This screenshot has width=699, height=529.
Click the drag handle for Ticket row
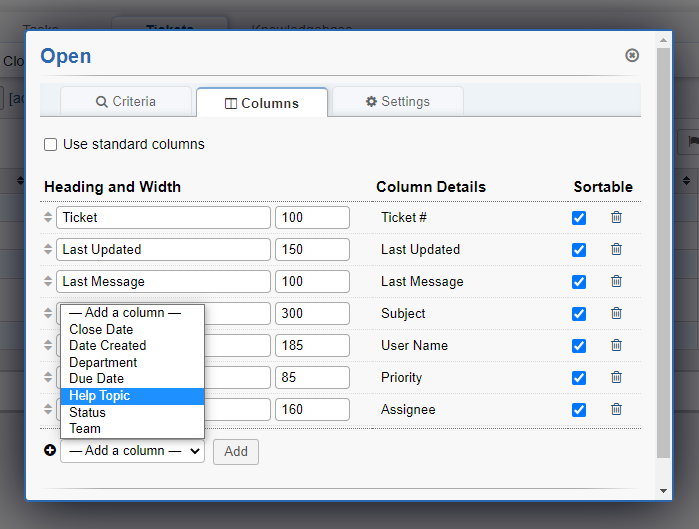tap(47, 217)
